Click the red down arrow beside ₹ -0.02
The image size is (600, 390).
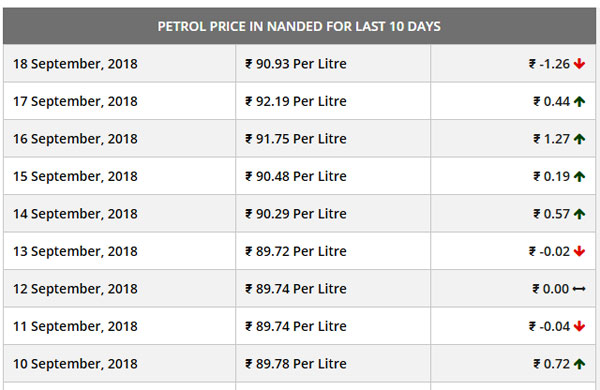coord(579,251)
